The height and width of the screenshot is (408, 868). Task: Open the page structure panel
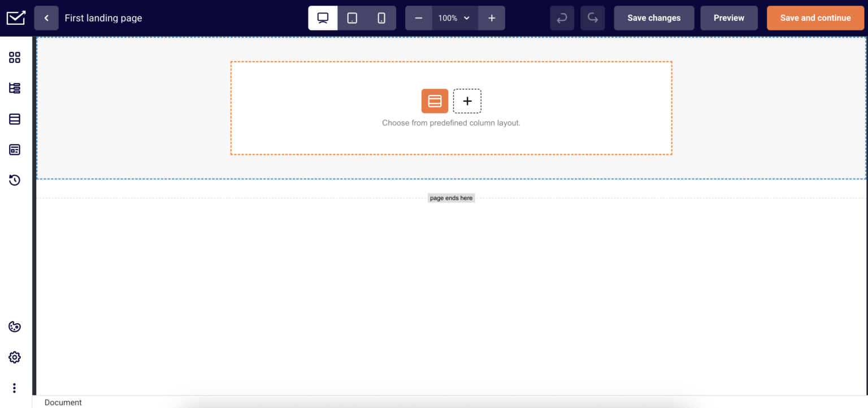click(14, 88)
